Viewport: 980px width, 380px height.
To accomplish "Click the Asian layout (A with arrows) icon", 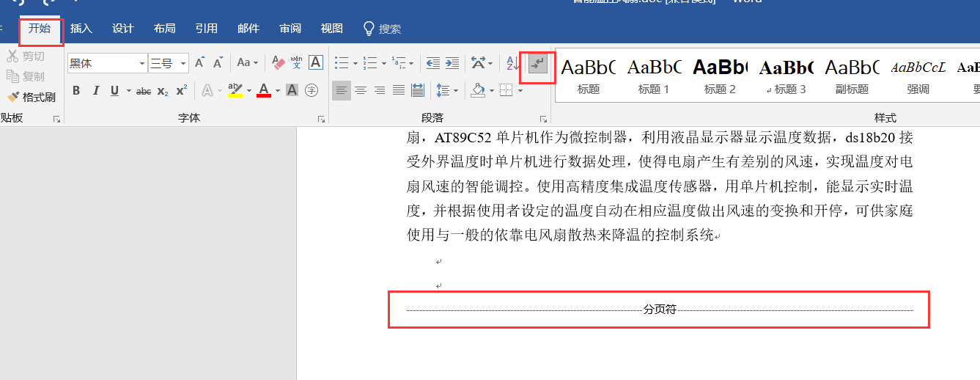I will coord(478,64).
